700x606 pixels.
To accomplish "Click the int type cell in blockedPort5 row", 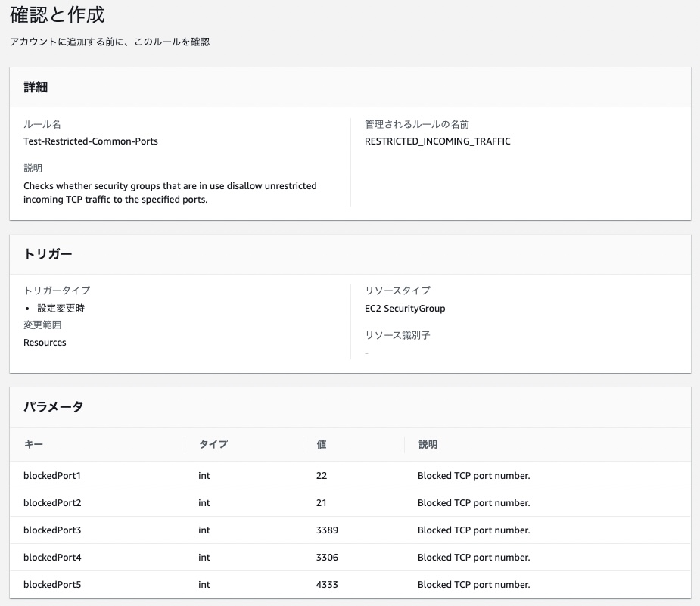I will [x=204, y=585].
